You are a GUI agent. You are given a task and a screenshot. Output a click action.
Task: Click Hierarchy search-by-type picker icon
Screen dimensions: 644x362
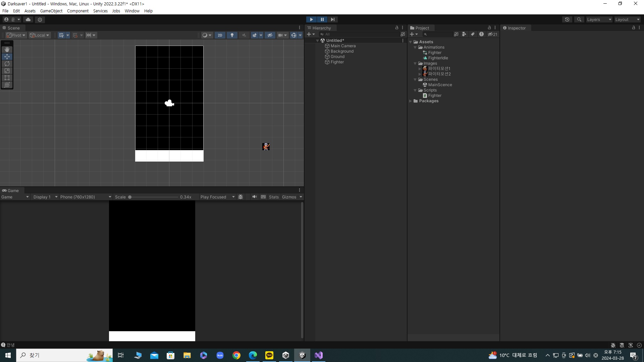[403, 34]
